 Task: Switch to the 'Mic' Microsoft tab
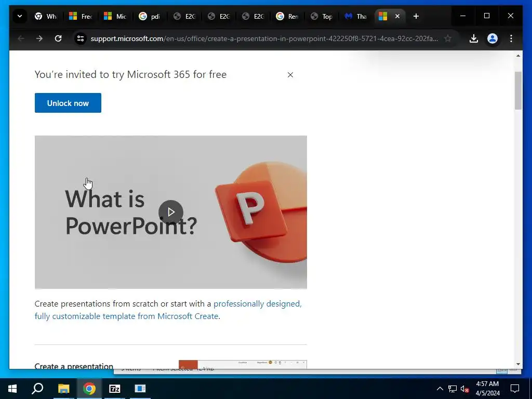115,16
